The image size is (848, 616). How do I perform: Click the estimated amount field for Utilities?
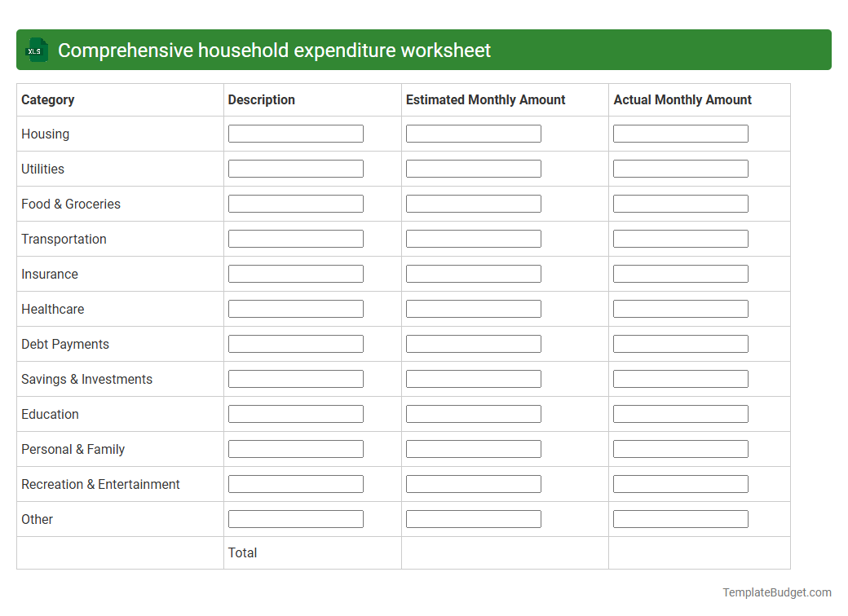[473, 168]
